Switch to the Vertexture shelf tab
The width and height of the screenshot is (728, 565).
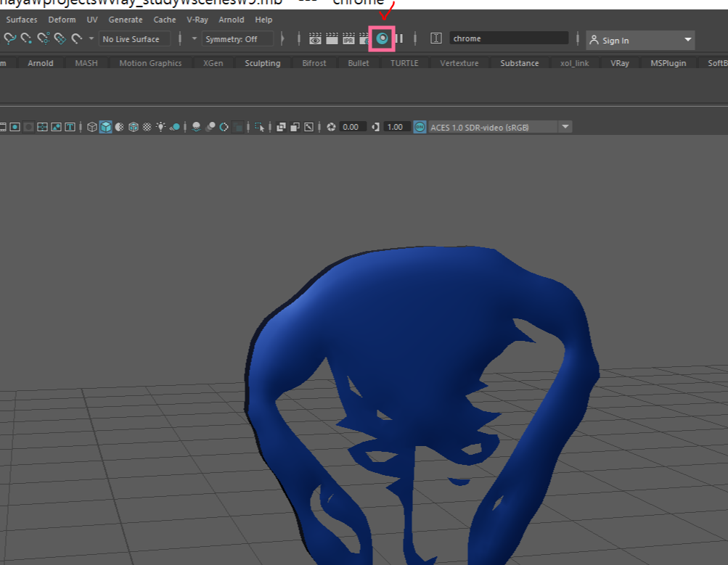pyautogui.click(x=459, y=63)
